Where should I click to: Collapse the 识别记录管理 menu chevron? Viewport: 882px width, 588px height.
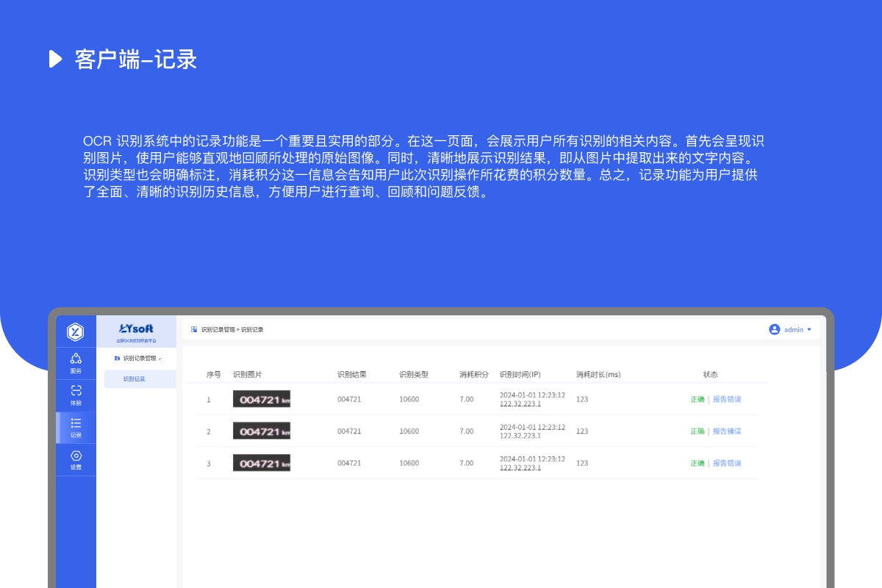[160, 359]
